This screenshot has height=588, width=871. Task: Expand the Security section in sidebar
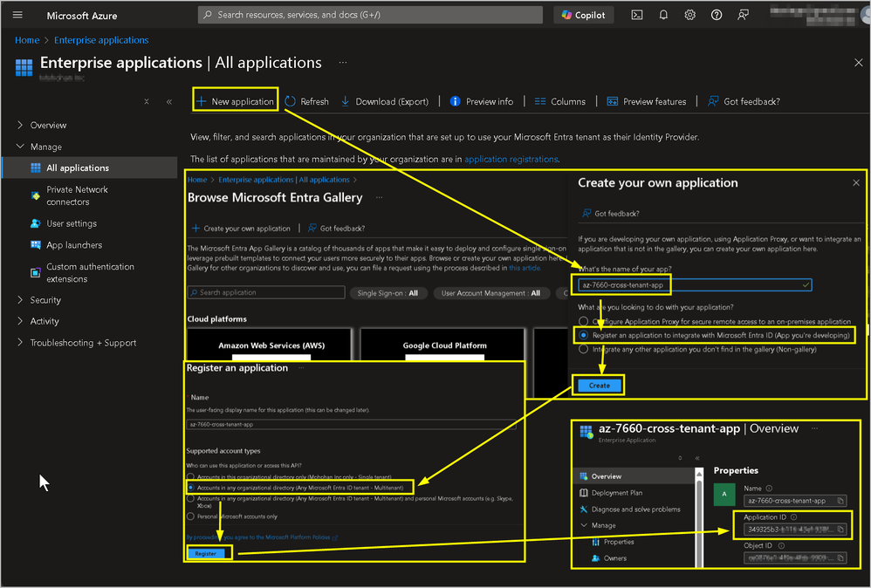click(x=45, y=300)
